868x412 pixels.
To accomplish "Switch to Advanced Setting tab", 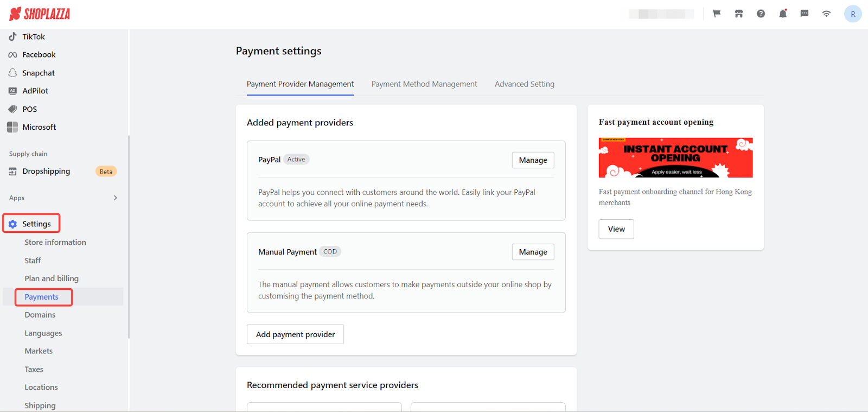I will click(524, 84).
